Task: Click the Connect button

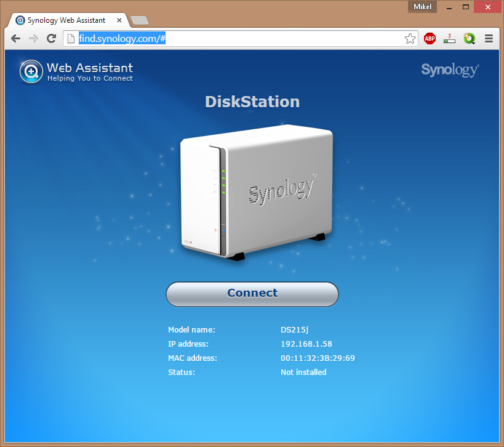Action: tap(252, 294)
